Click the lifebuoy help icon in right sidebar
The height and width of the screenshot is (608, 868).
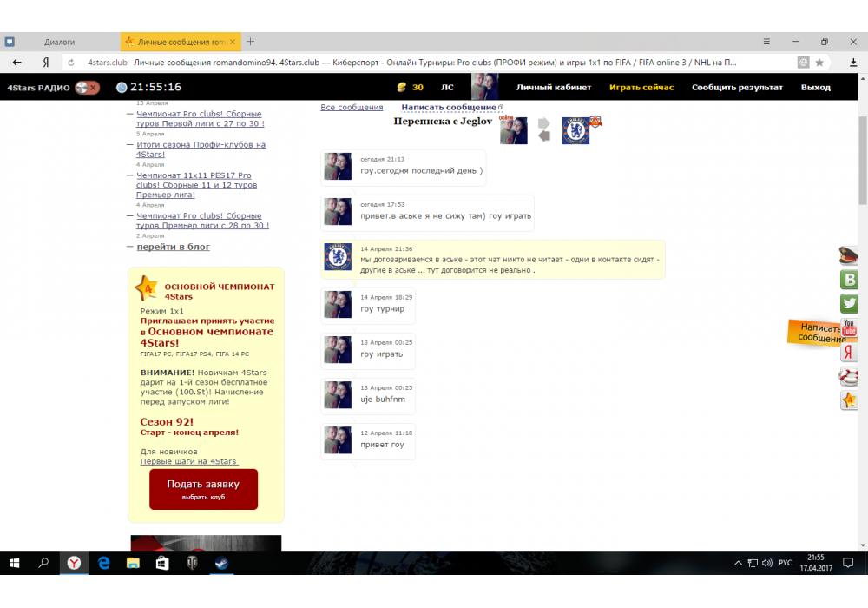coord(849,376)
